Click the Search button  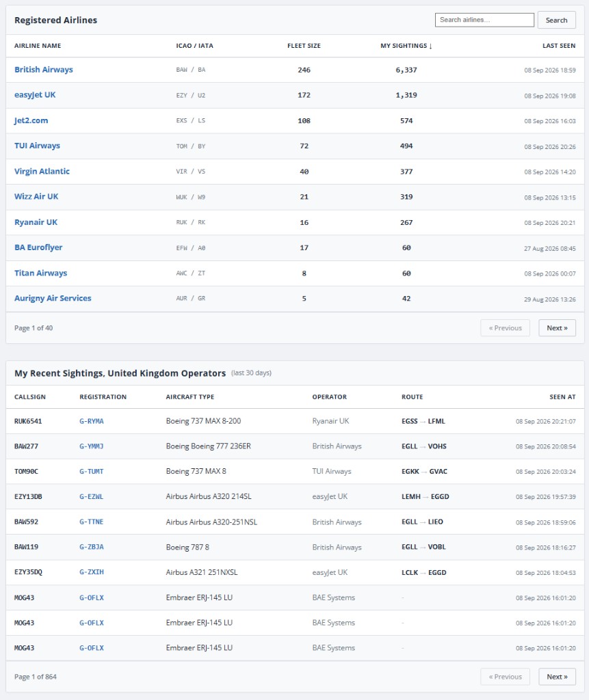(556, 20)
